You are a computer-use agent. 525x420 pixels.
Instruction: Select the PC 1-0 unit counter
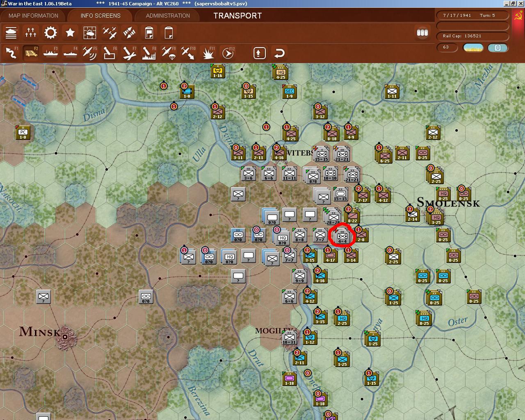23,132
